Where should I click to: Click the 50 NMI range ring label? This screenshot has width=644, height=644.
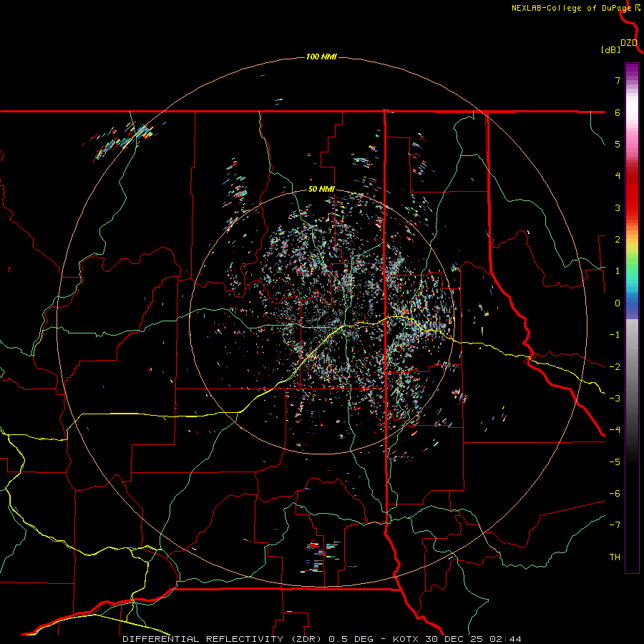(x=321, y=190)
